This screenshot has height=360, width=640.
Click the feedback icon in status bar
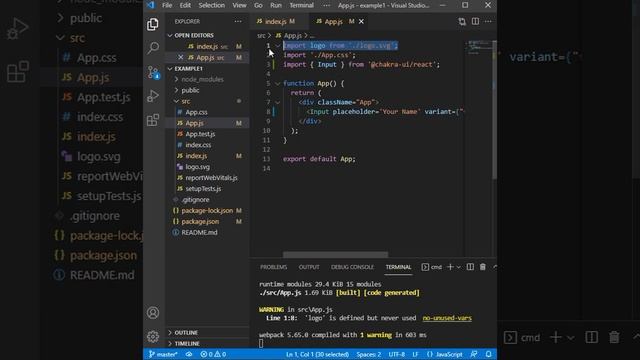[x=474, y=354]
